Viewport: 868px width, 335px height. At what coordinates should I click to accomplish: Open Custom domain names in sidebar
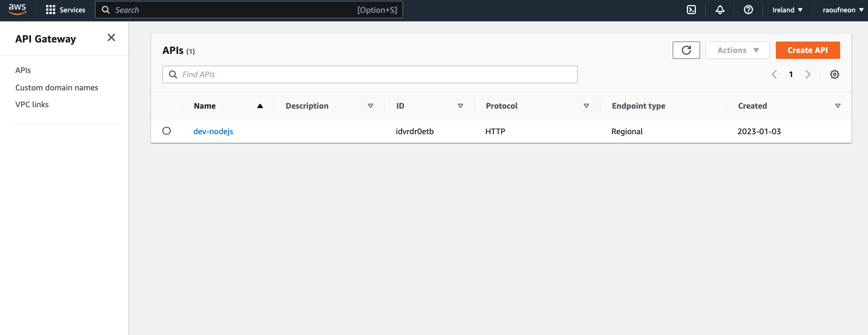[57, 88]
